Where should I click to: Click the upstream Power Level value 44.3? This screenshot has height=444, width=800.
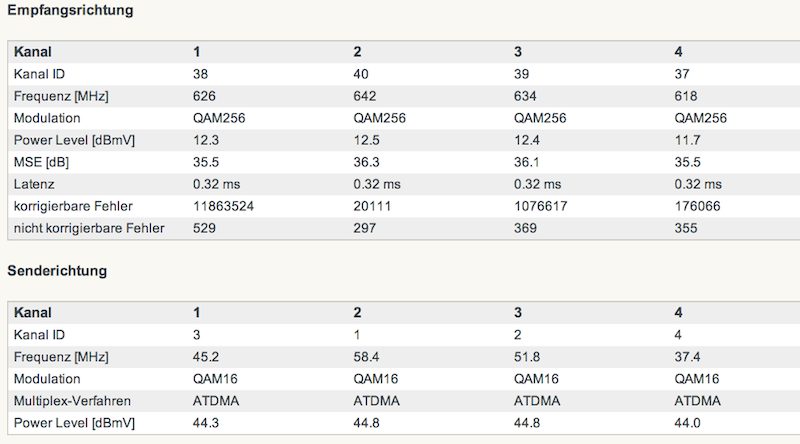[x=207, y=423]
